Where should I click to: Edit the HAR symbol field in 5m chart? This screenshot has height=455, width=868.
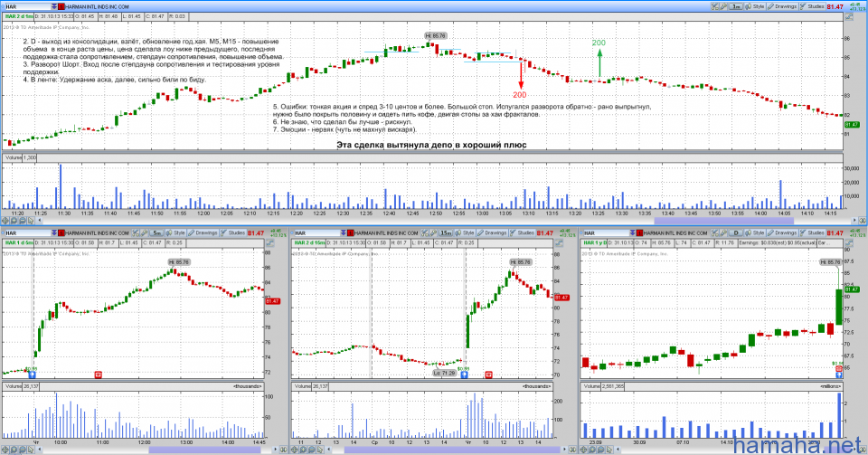click(x=28, y=233)
